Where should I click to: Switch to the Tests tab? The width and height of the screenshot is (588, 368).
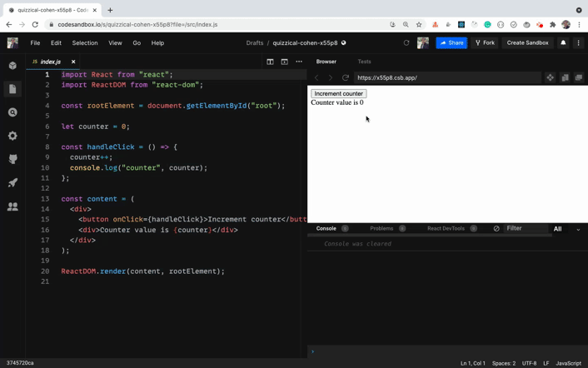tap(364, 62)
